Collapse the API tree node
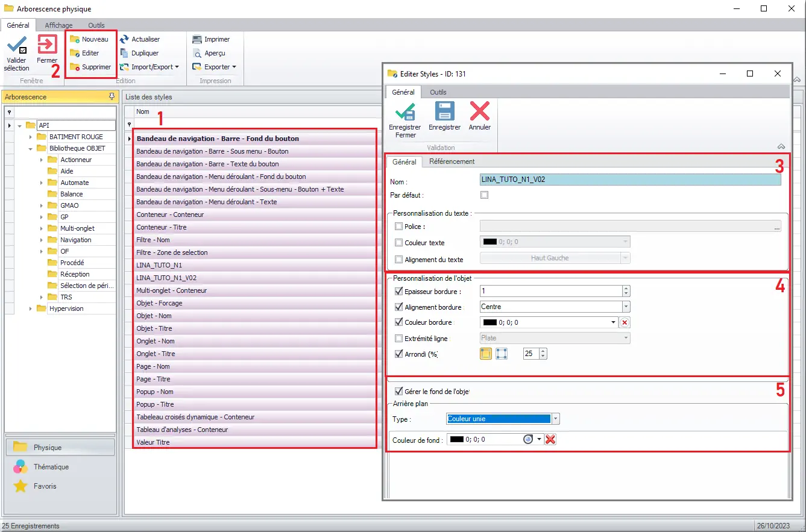This screenshot has width=806, height=532. 20,125
